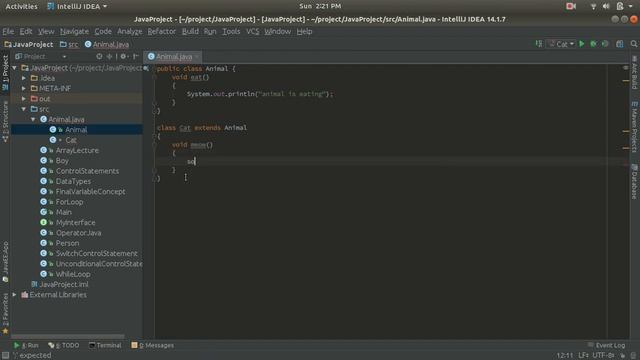Collapse all icon in Project panel header
Image resolution: width=640 pixels, height=360 pixels.
click(109, 56)
